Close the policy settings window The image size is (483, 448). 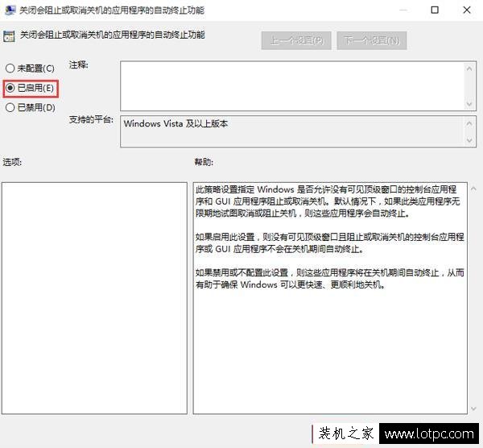pos(467,10)
